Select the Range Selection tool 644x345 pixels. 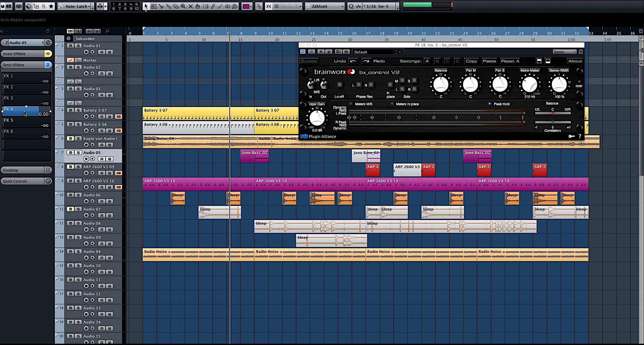click(154, 6)
